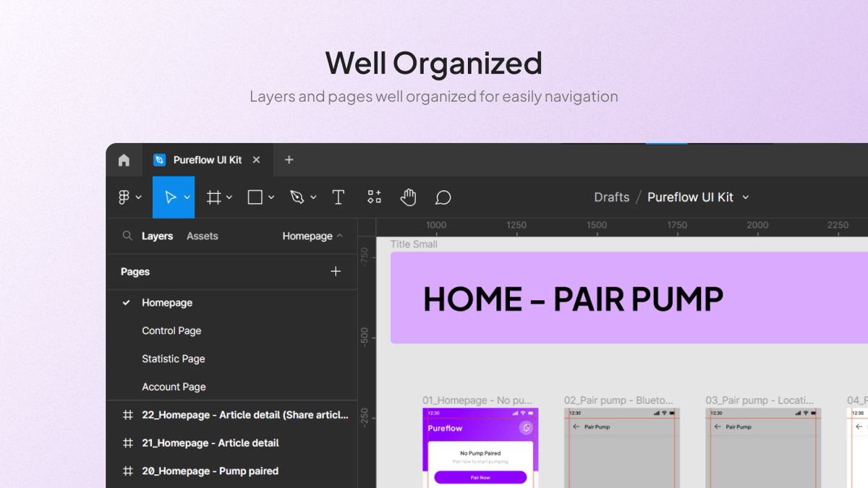This screenshot has width=868, height=488.
Task: Select the Pen tool
Action: pos(299,197)
